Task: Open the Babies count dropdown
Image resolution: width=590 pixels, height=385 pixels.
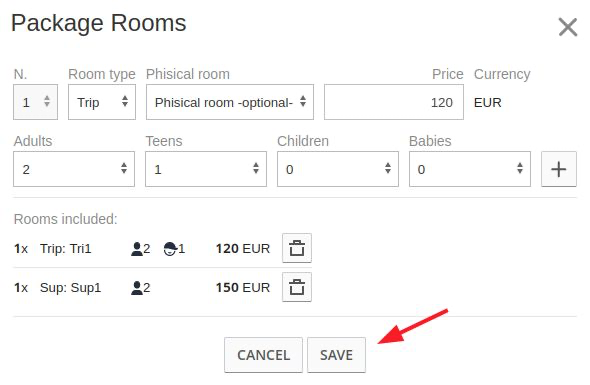Action: click(x=470, y=169)
